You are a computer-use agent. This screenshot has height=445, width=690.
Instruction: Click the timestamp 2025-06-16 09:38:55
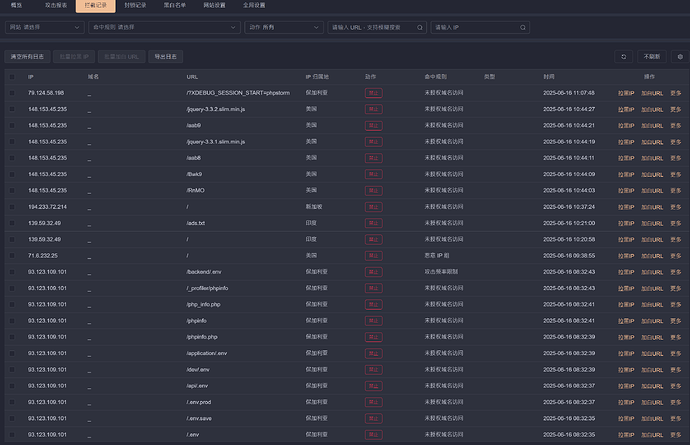[569, 256]
